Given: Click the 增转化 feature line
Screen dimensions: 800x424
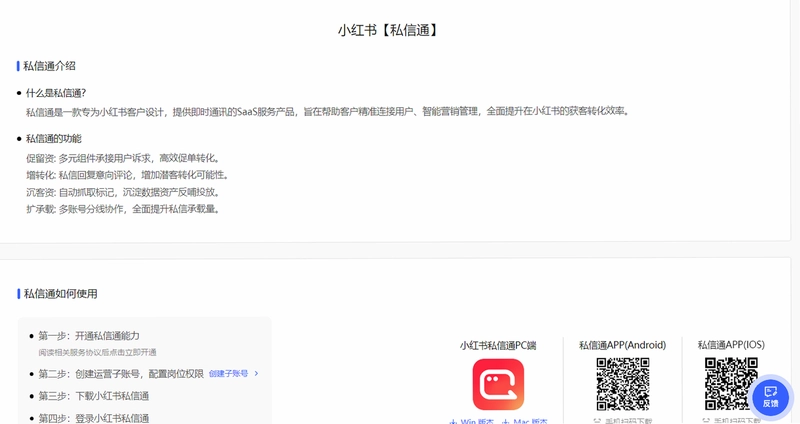Looking at the screenshot, I should (128, 175).
